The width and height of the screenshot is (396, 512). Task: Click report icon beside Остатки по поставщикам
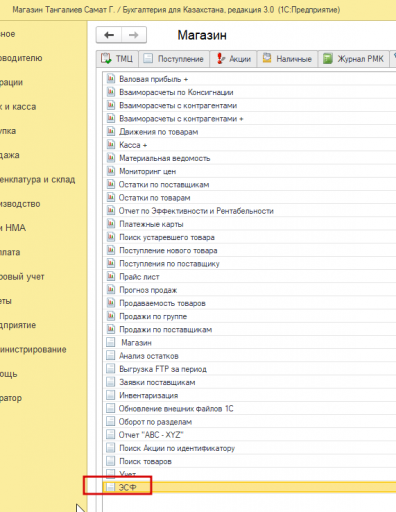pyautogui.click(x=110, y=184)
